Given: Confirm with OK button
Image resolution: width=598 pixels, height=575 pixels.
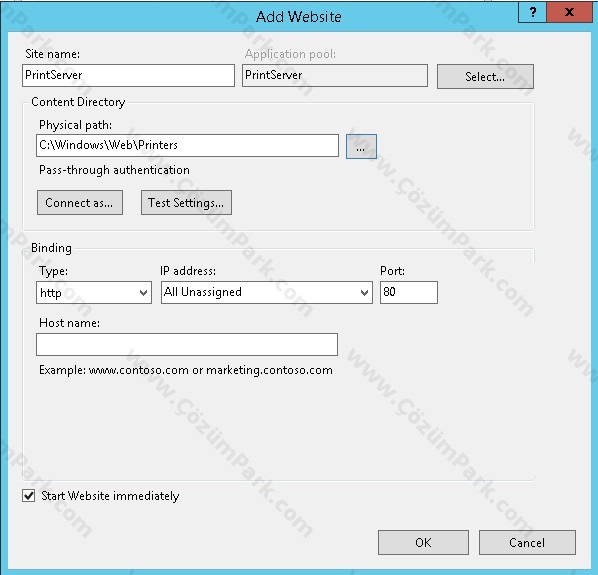Looking at the screenshot, I should tap(423, 542).
